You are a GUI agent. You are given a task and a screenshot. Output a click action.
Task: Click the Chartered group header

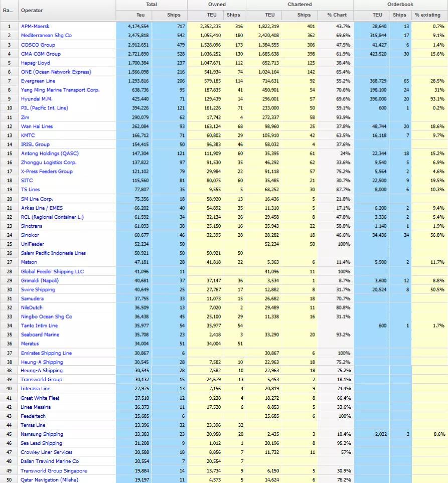(300, 5)
